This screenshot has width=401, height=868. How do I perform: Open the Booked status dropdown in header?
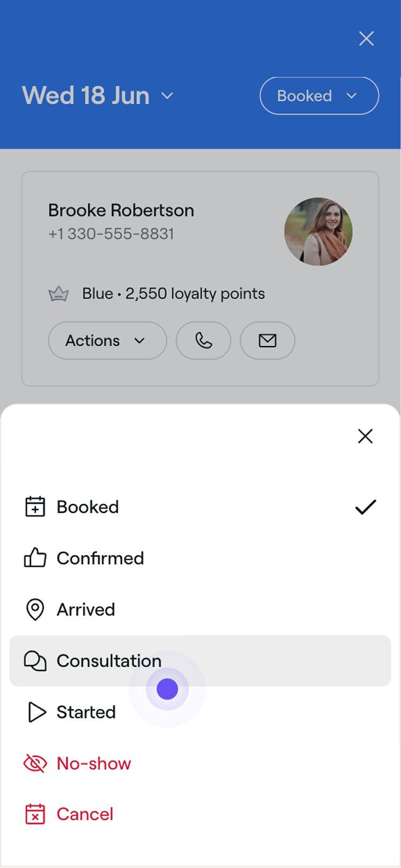[319, 96]
